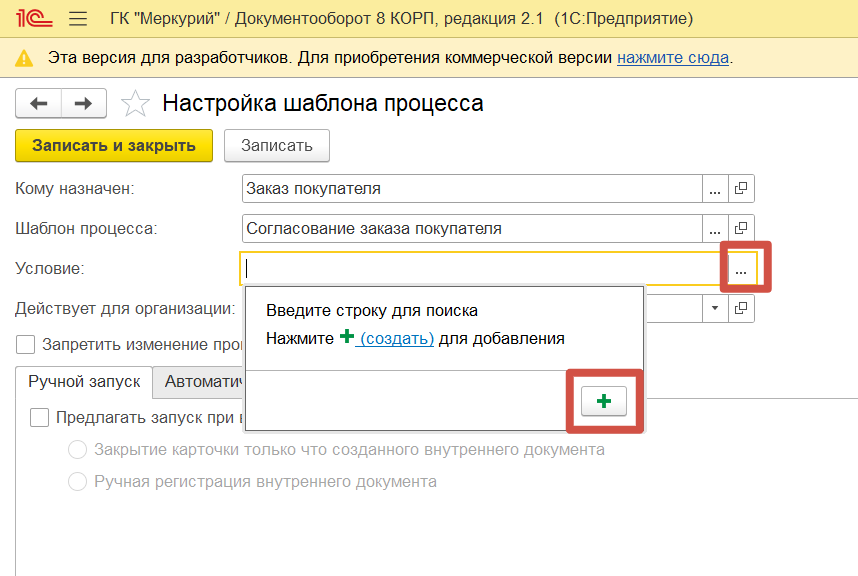Open selection list for 'Шаблон процесса' field
The width and height of the screenshot is (858, 576).
[714, 228]
